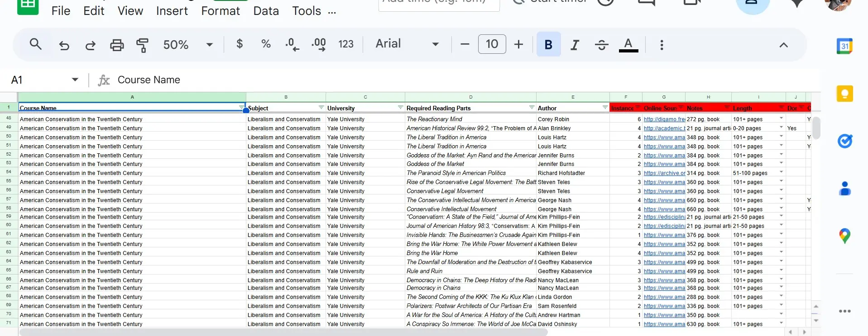Image resolution: width=868 pixels, height=336 pixels.
Task: Open the Course Name column filter
Action: tap(241, 107)
